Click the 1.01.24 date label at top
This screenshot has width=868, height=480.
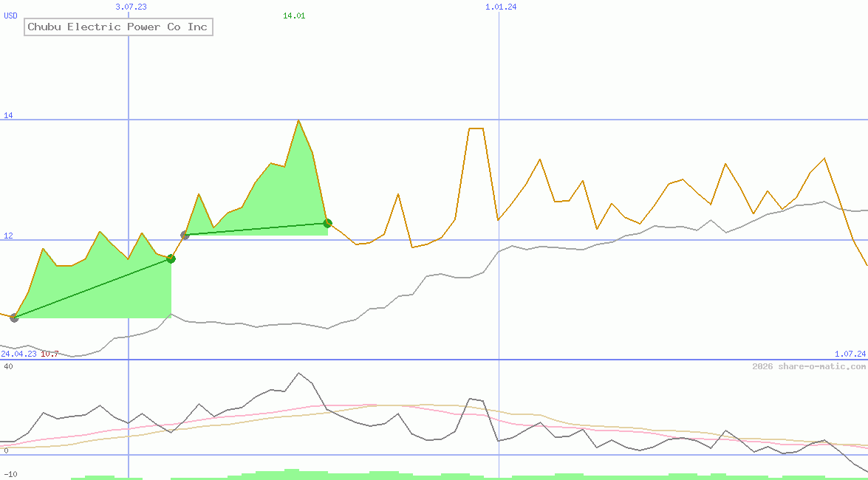501,7
